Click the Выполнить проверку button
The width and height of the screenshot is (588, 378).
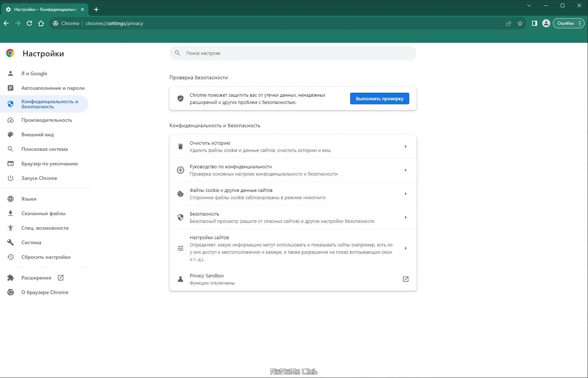point(380,98)
